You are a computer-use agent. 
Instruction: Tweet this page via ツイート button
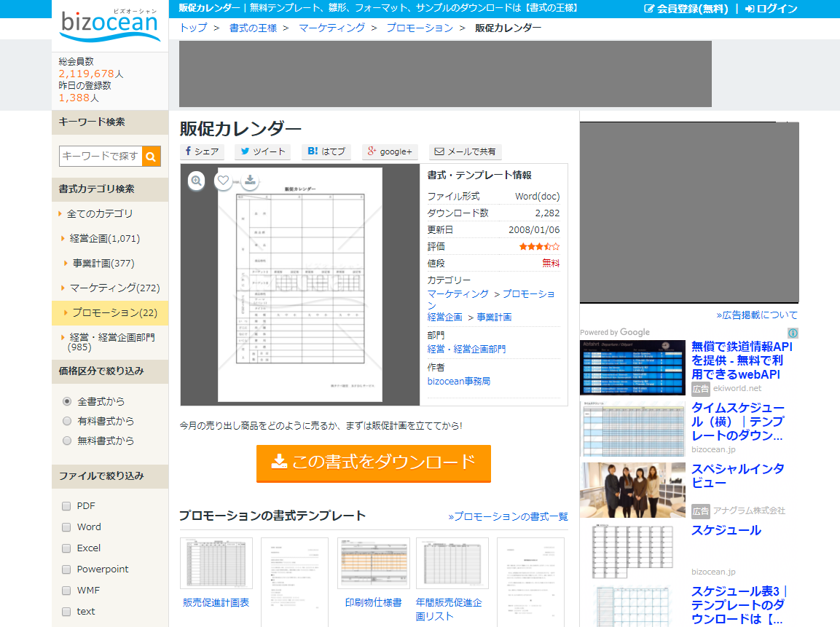[262, 151]
